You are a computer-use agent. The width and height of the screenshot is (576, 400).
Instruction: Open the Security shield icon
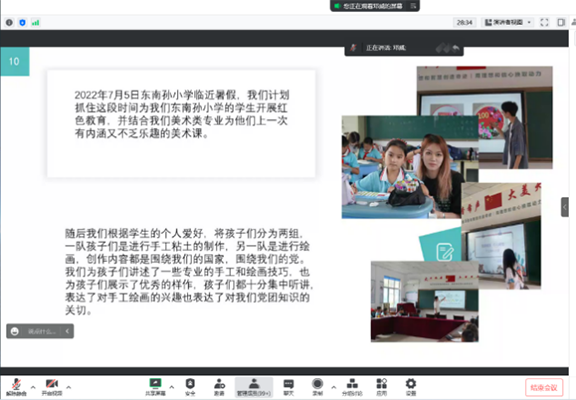pos(190,386)
